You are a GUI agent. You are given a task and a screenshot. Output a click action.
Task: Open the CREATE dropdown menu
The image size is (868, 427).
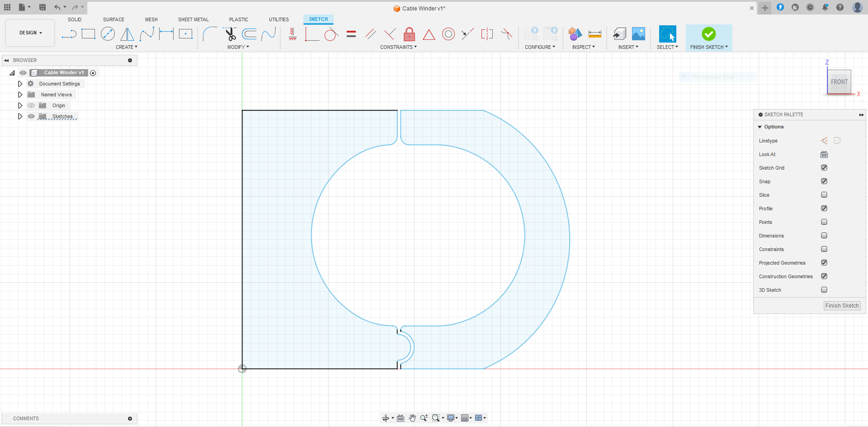click(x=127, y=47)
